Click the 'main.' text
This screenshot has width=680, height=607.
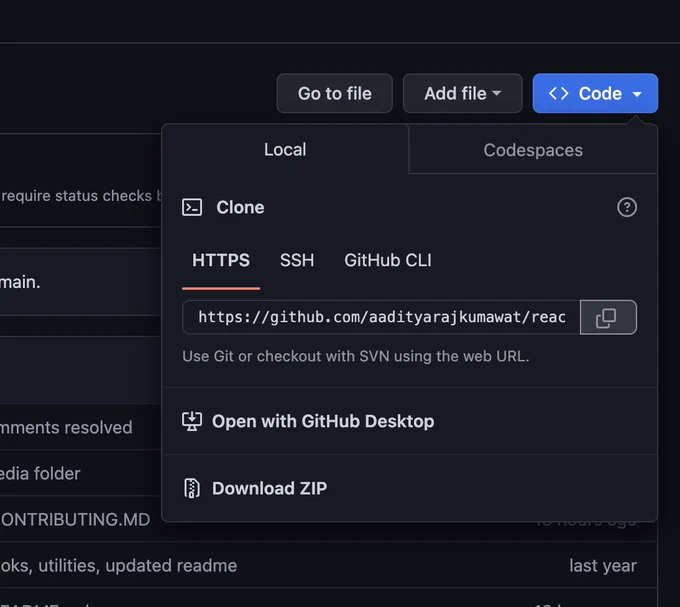click(20, 282)
